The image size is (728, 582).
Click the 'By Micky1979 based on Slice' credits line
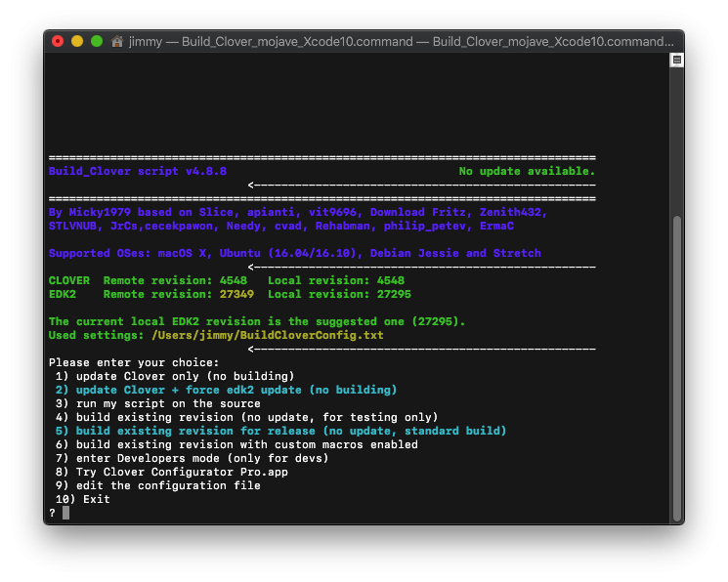(298, 212)
